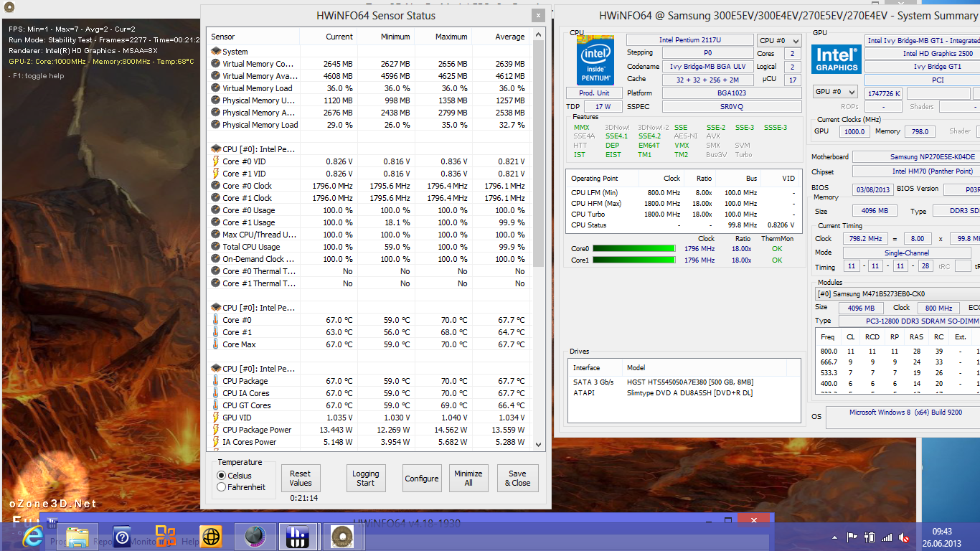Viewport: 980px width, 551px height.
Task: Open File Explorer from the taskbar
Action: coord(77,536)
